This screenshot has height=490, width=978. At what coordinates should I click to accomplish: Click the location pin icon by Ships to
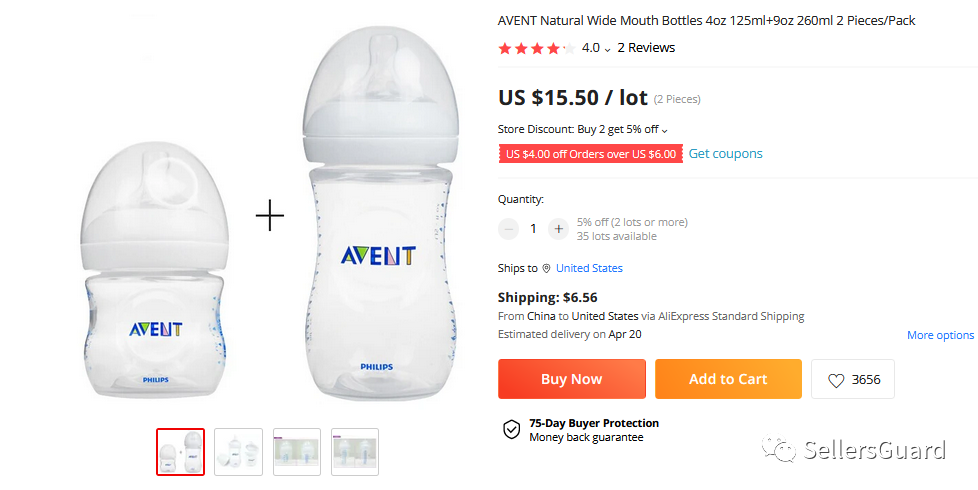(547, 269)
